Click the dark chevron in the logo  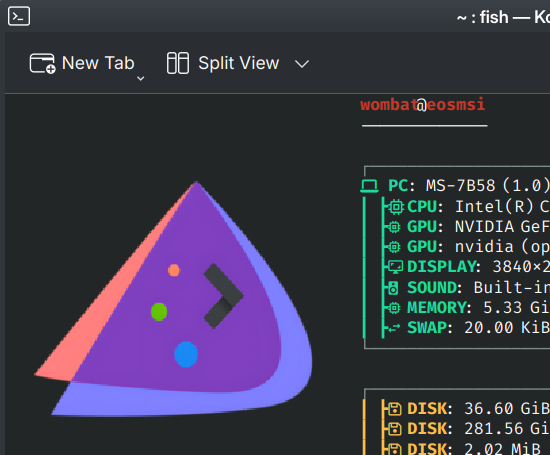coord(223,296)
